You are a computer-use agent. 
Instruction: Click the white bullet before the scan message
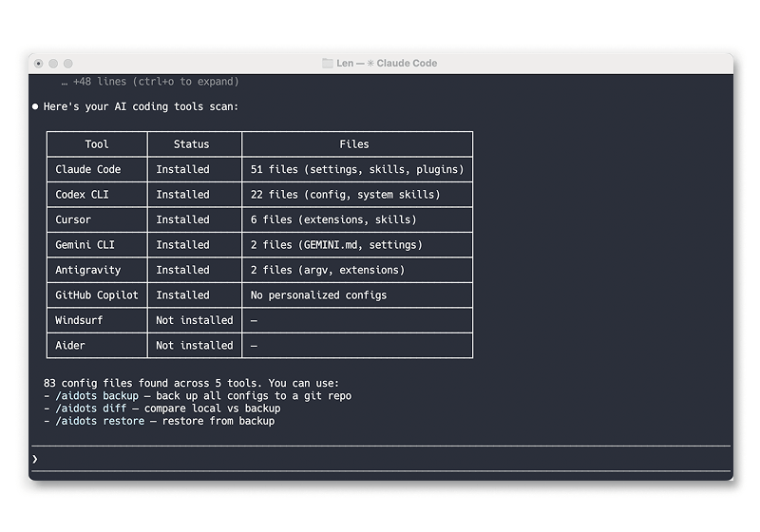pyautogui.click(x=35, y=106)
